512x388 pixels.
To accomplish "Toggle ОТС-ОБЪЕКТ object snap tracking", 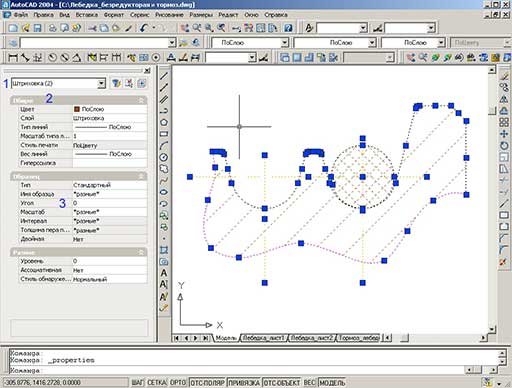I will pos(282,382).
